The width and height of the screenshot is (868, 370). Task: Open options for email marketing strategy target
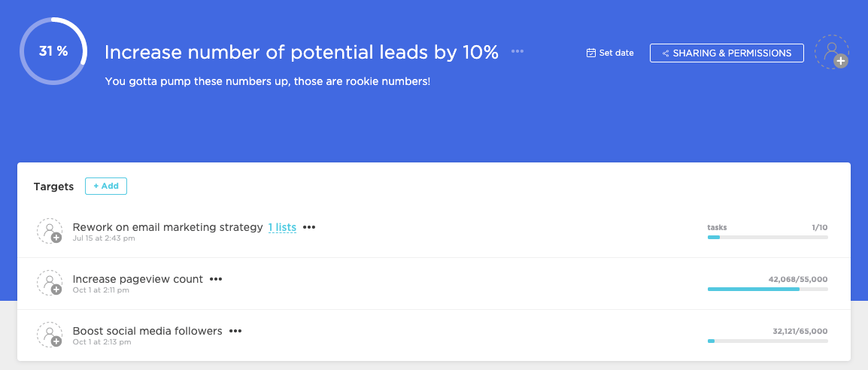(308, 227)
